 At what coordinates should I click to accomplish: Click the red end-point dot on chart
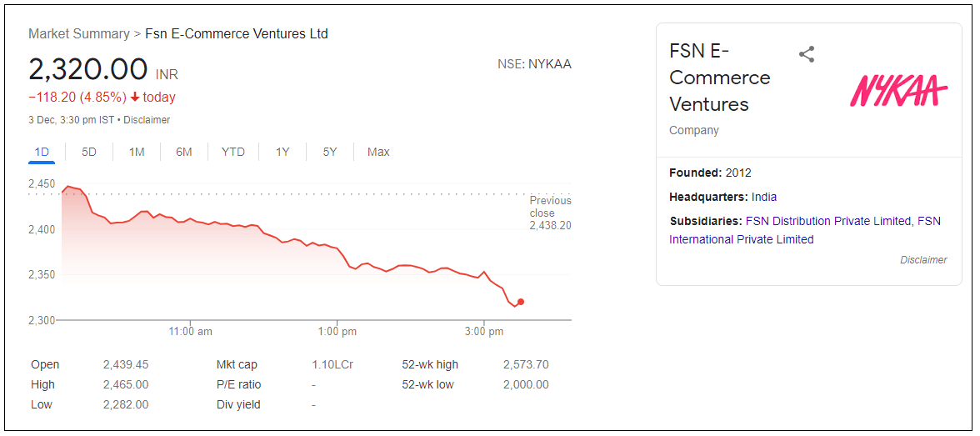(521, 302)
